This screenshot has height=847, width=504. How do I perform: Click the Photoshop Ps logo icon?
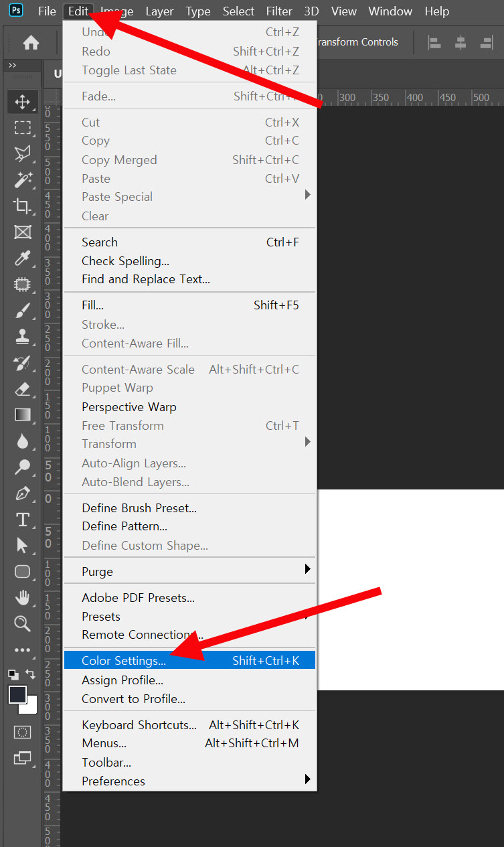pos(16,10)
